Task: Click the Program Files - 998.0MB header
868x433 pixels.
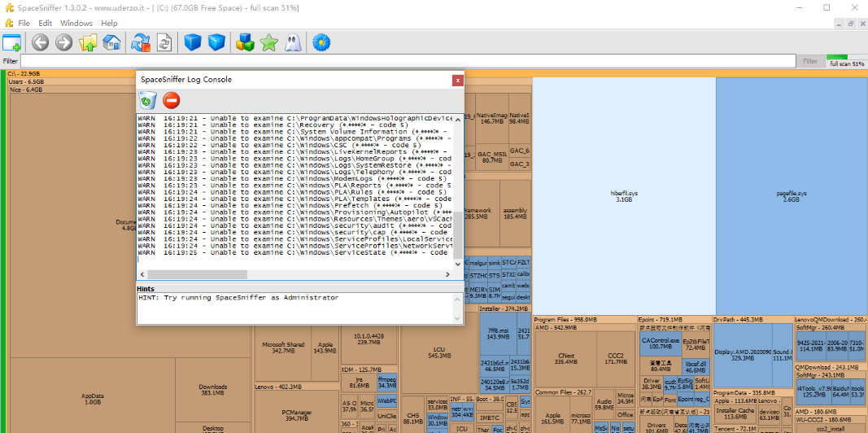Action: (x=585, y=320)
